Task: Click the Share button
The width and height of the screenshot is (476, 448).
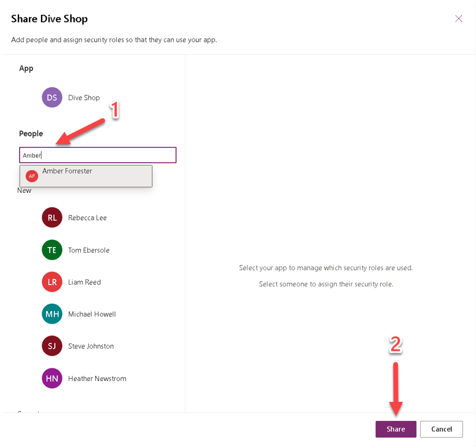Action: click(x=396, y=429)
